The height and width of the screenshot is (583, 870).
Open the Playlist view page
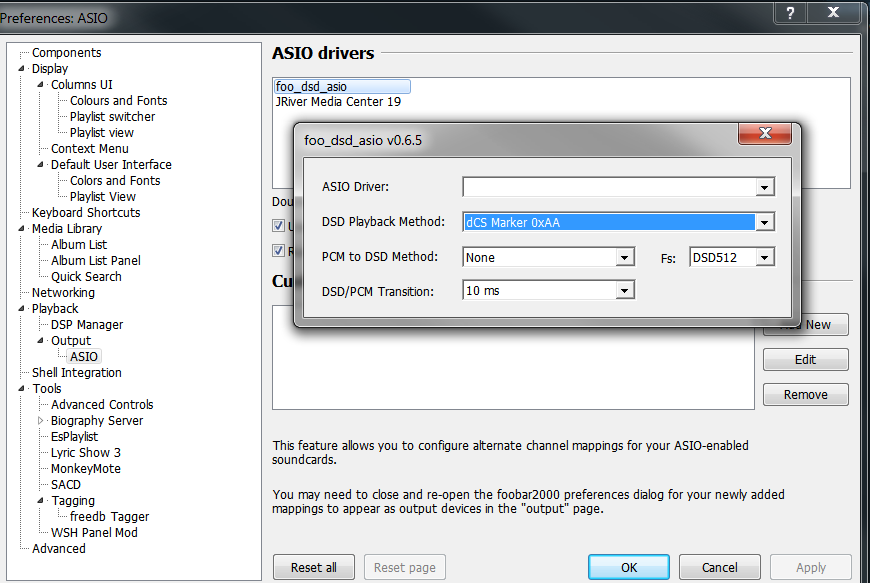coord(102,133)
